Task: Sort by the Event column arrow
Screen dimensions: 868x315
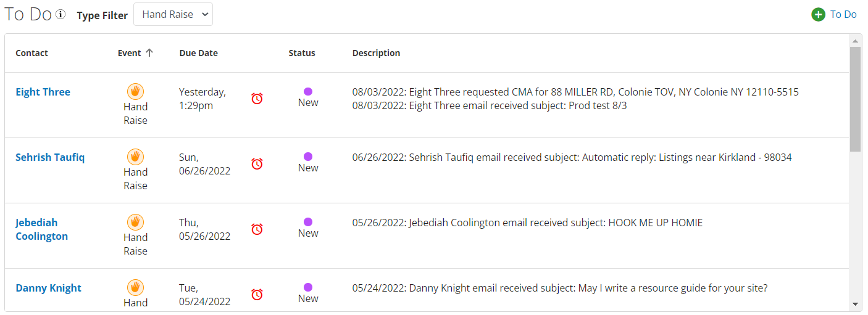Action: click(149, 53)
